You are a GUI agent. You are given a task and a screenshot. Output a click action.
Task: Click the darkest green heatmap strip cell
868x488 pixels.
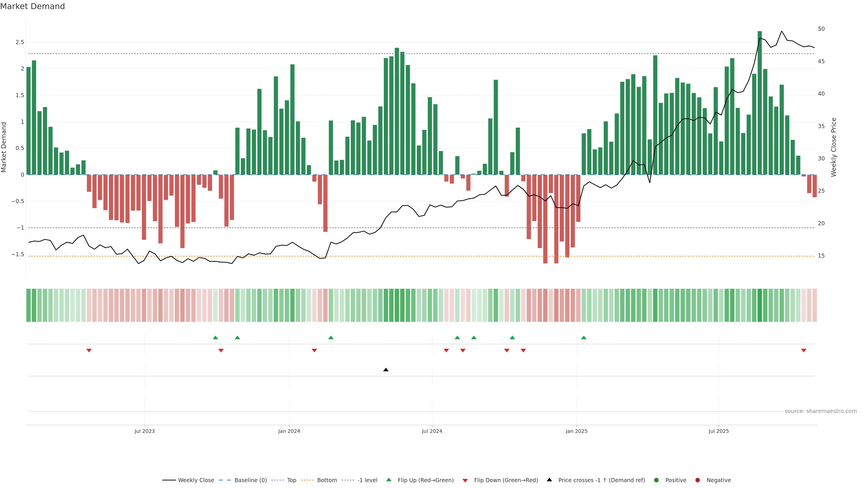coord(759,305)
